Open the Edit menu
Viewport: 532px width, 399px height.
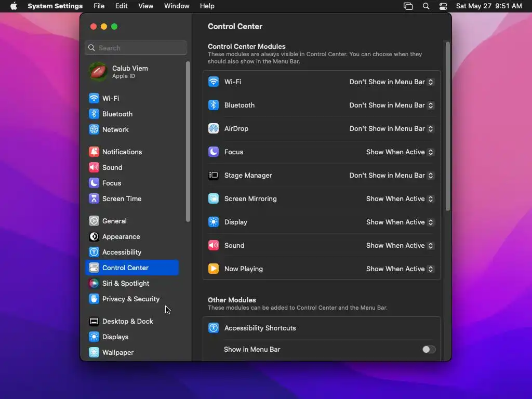pyautogui.click(x=121, y=6)
